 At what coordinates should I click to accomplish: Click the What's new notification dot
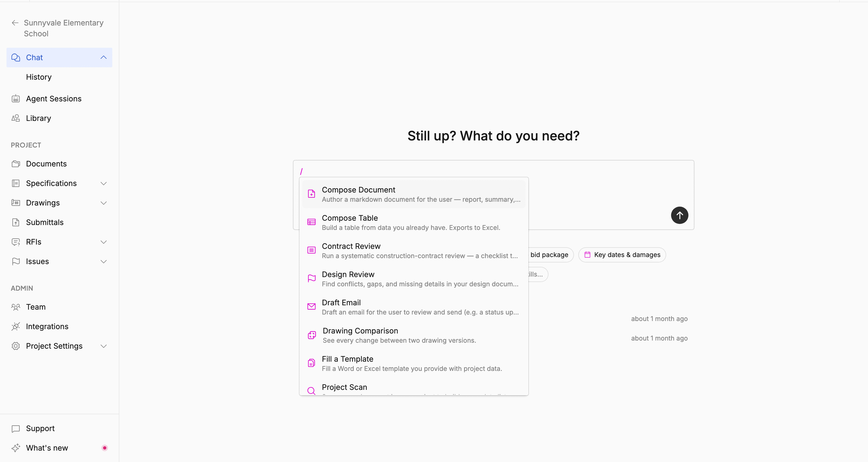pyautogui.click(x=104, y=448)
